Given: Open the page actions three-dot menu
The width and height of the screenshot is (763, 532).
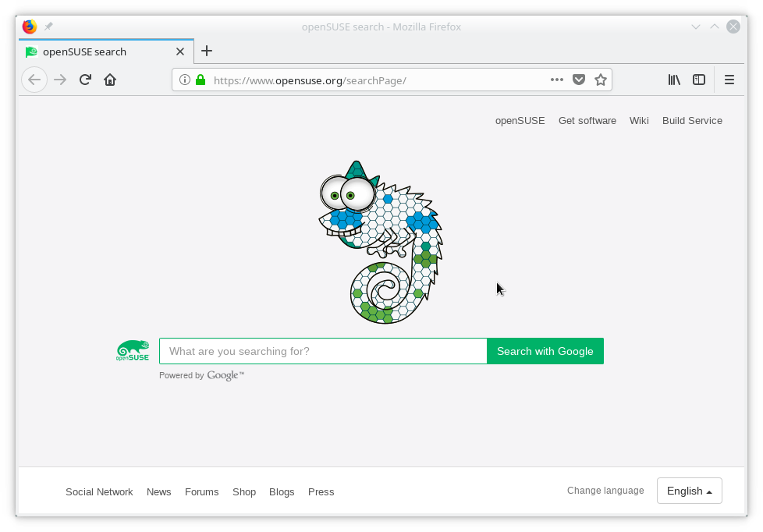Looking at the screenshot, I should [557, 80].
